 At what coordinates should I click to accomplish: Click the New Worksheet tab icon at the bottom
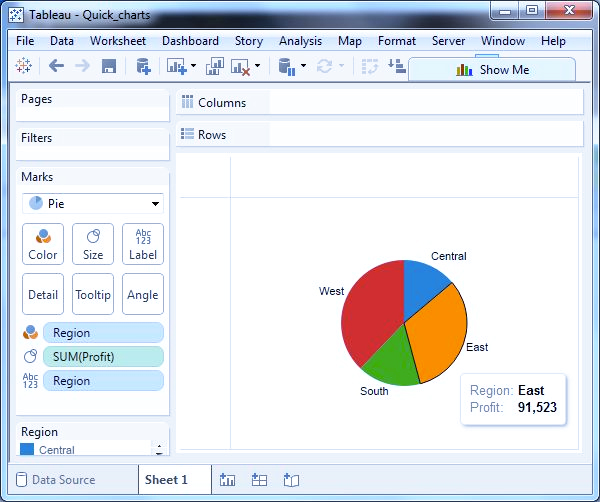click(x=227, y=479)
